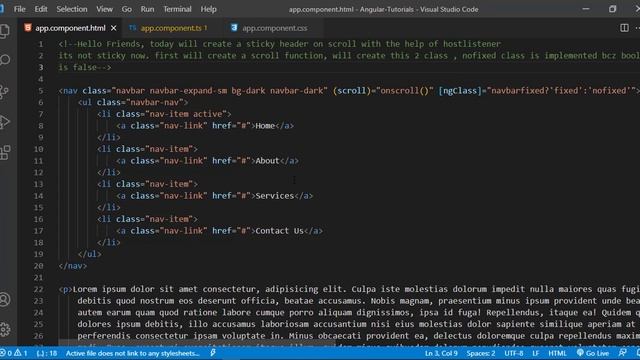Show errors and warnings count in status bar
The width and height of the screenshot is (640, 360).
(x=14, y=353)
